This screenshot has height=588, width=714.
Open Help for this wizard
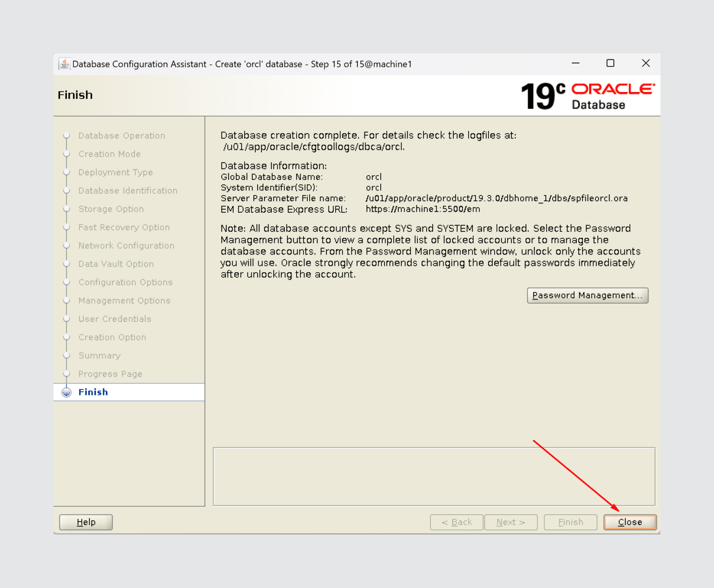(x=86, y=522)
